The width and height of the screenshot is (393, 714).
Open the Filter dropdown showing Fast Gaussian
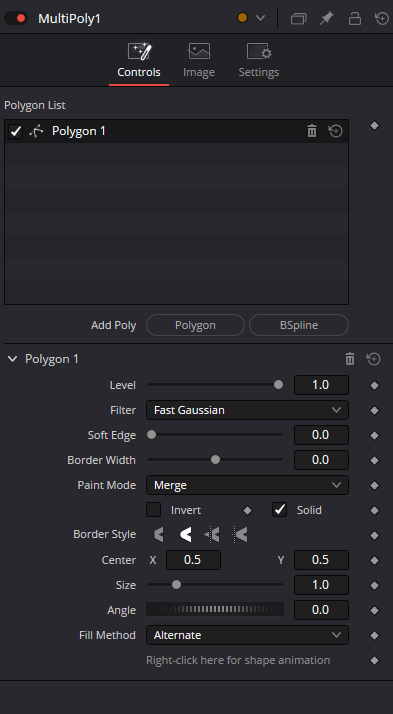point(247,410)
